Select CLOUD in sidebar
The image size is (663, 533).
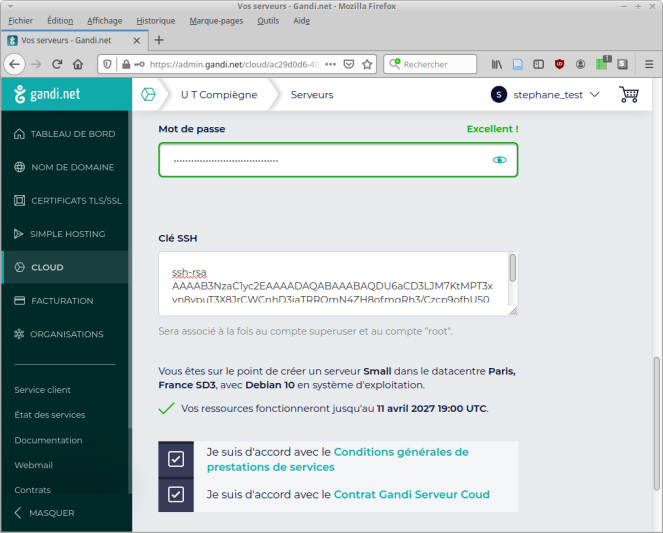point(65,267)
